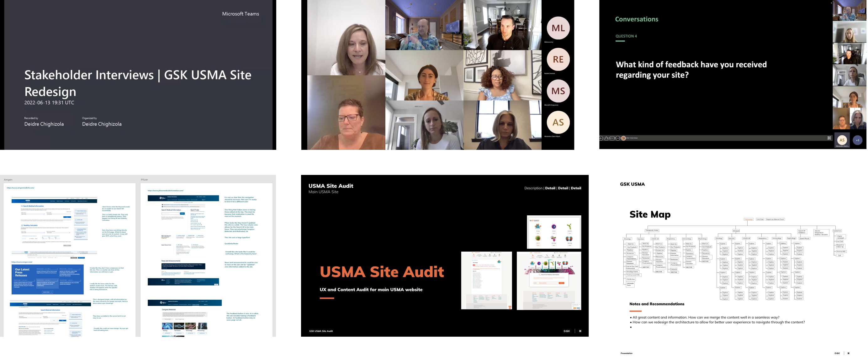Expand the +5 additional participants bubble
Image resolution: width=868 pixels, height=358 pixels.
(x=858, y=140)
